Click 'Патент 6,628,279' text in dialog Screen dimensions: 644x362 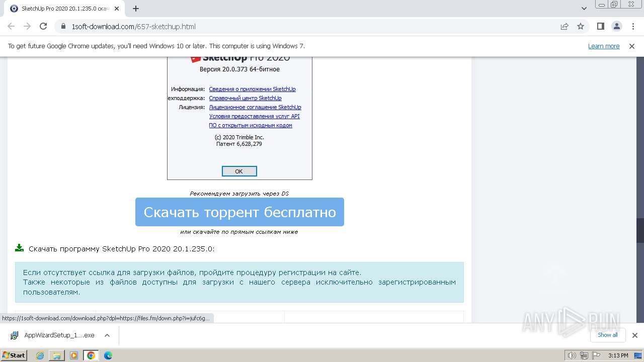coord(239,144)
